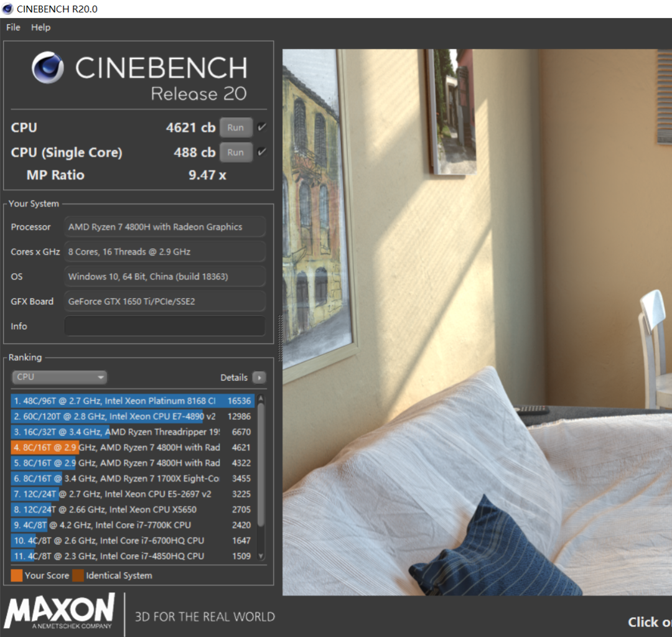Screen dimensions: 672x637
Task: Click the OS field Windows 10 value
Action: click(x=164, y=276)
